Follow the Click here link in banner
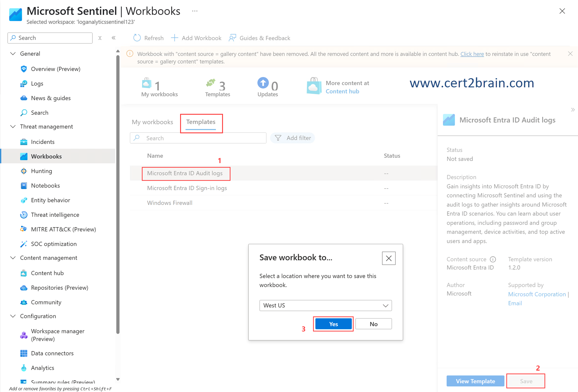This screenshot has height=392, width=578. pyautogui.click(x=472, y=54)
